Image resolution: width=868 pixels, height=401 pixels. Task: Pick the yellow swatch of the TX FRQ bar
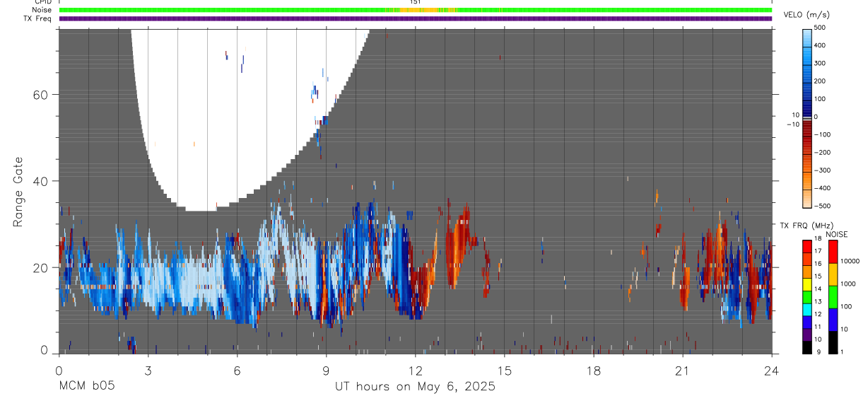807,284
